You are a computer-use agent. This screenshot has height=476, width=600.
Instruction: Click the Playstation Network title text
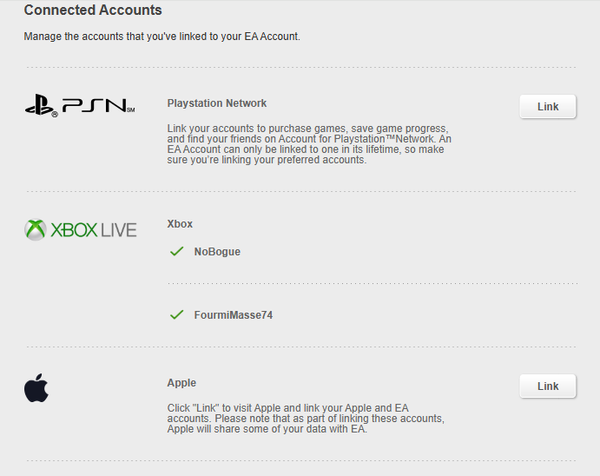coord(217,103)
